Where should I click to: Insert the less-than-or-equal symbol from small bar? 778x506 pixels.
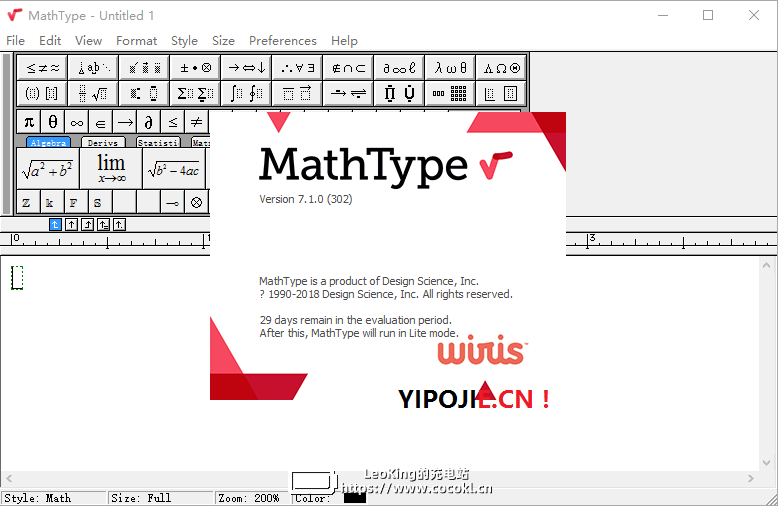point(172,122)
